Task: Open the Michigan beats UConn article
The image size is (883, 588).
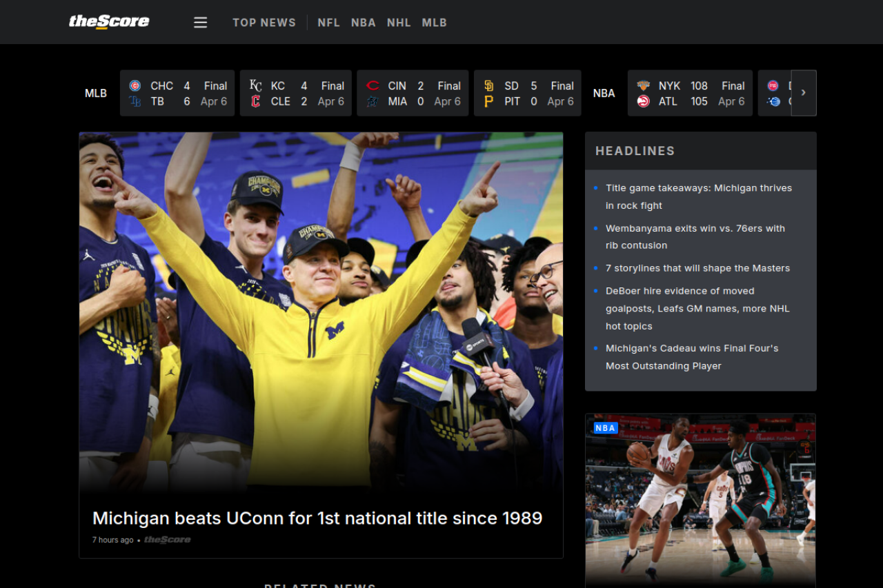Action: coord(317,518)
